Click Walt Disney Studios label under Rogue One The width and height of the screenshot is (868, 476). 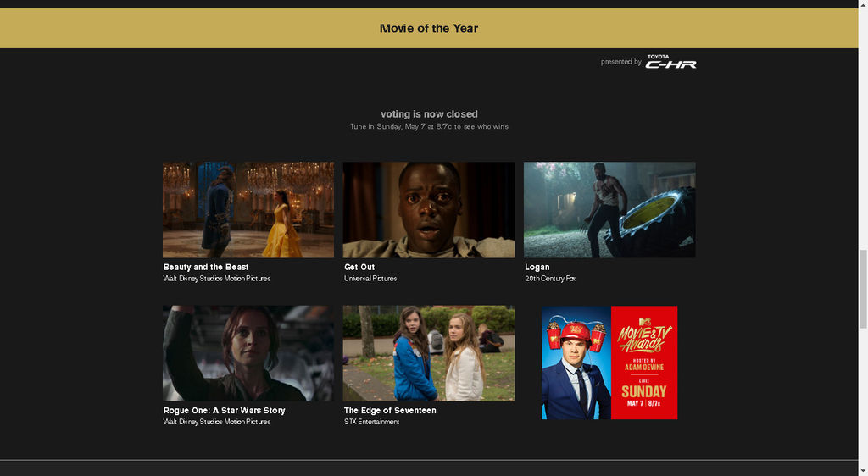217,422
